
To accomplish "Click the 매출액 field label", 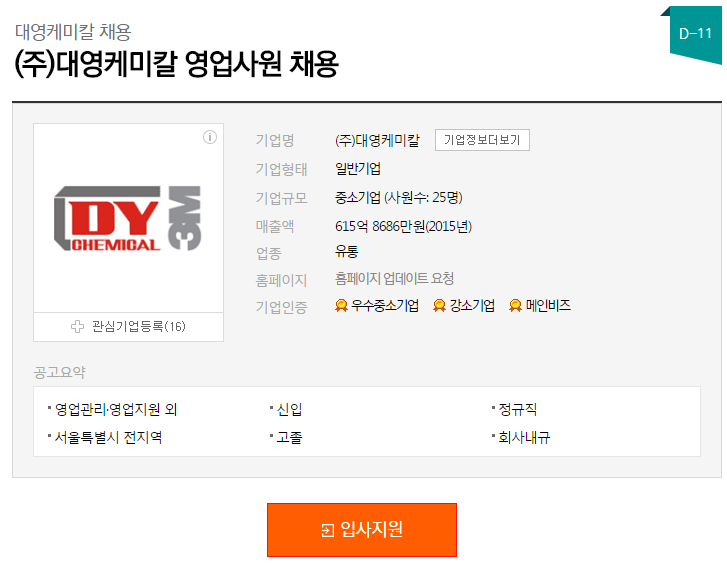I will 275,227.
